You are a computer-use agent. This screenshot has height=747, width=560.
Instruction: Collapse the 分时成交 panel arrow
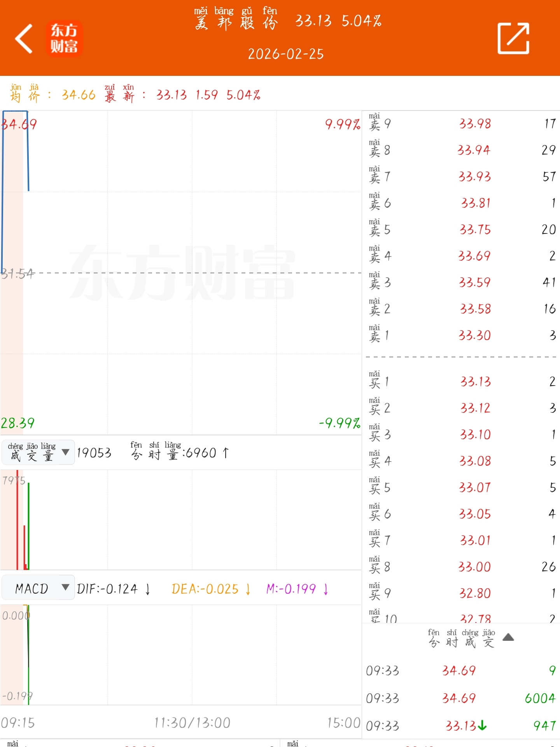508,637
